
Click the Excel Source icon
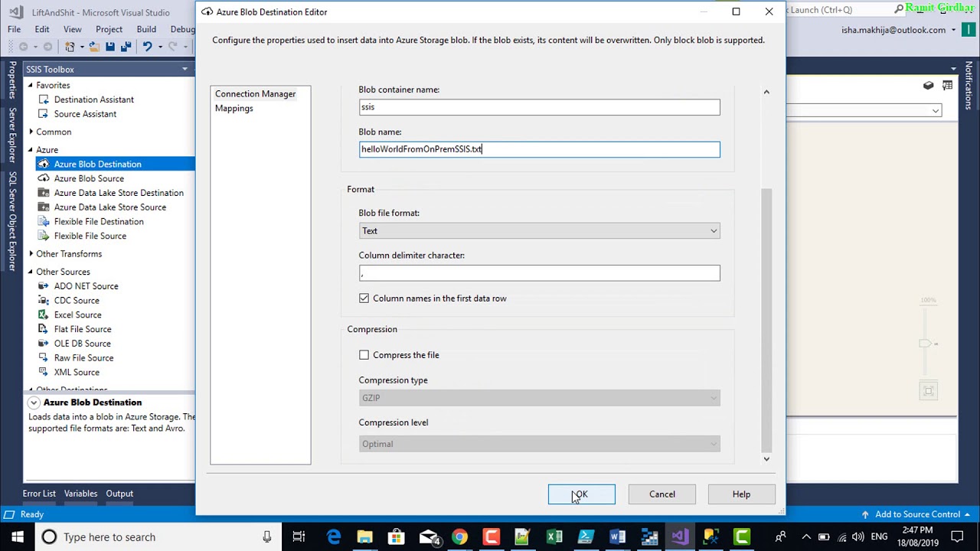[x=44, y=315]
